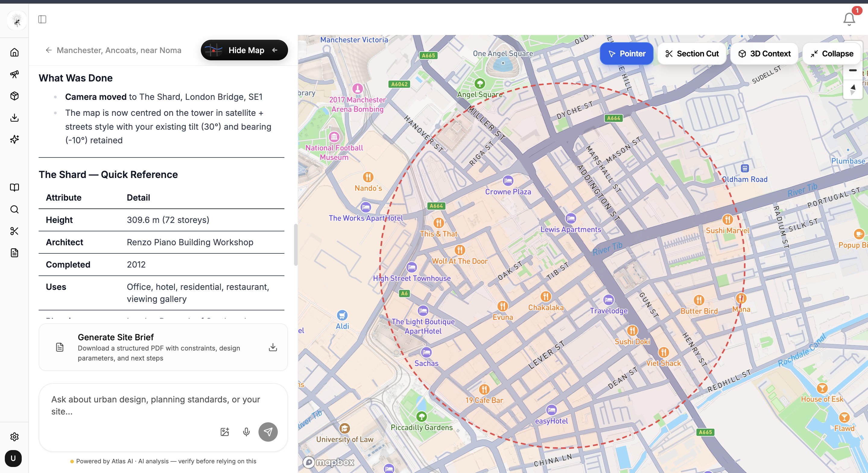Viewport: 868px width, 473px height.
Task: Send the message with the paper-plane button
Action: coord(268,432)
